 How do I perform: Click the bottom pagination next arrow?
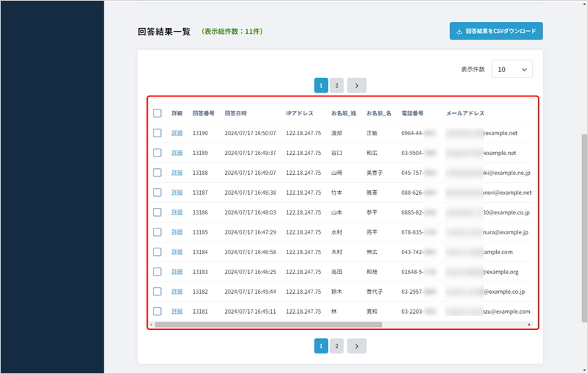click(x=356, y=345)
